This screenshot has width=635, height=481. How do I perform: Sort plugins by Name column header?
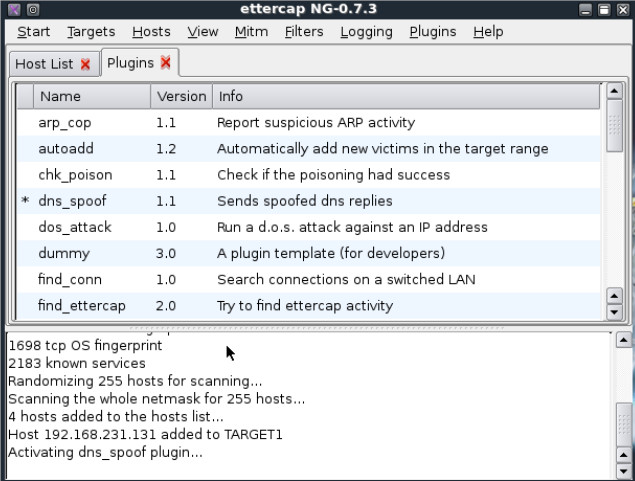92,96
